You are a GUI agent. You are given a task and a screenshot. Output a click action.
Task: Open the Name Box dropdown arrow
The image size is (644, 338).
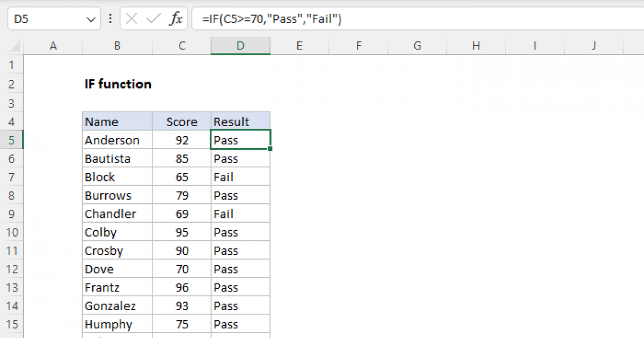click(91, 18)
